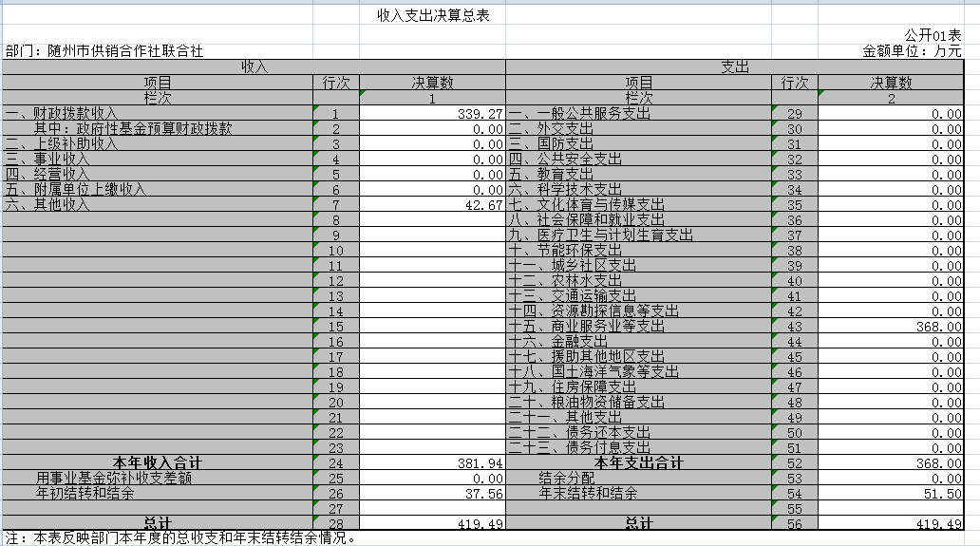Screen dimensions: 980x546
Task: Select the 收入 section header cell
Action: pyautogui.click(x=254, y=67)
